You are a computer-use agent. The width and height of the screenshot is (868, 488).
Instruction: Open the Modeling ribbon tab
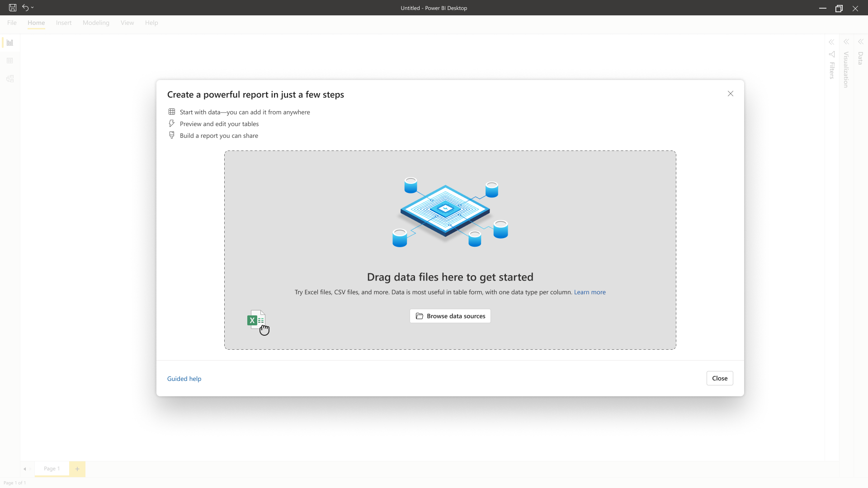96,23
